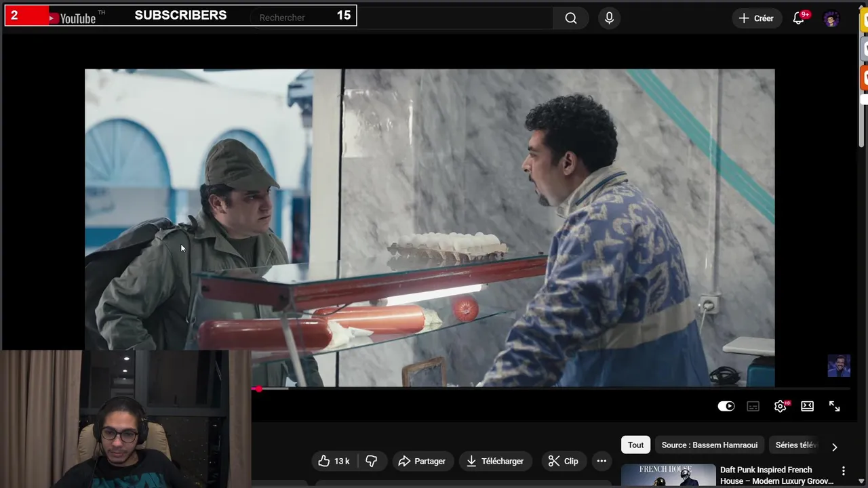Turn on subtitles in the player
This screenshot has height=488, width=868.
[753, 406]
